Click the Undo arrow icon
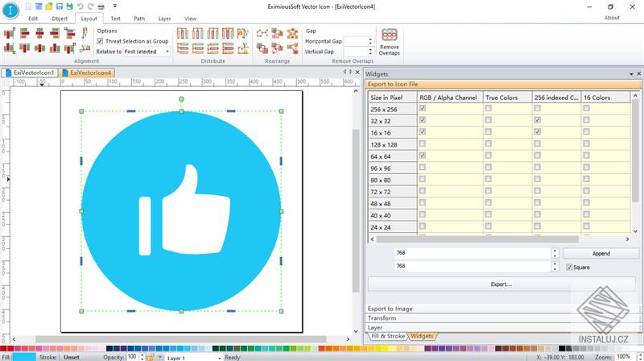 [80, 6]
